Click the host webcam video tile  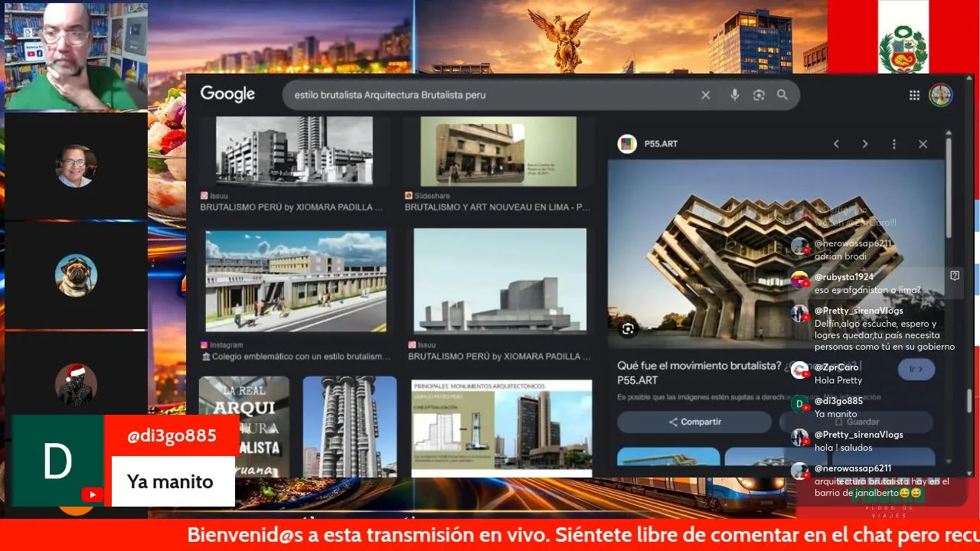(x=75, y=55)
